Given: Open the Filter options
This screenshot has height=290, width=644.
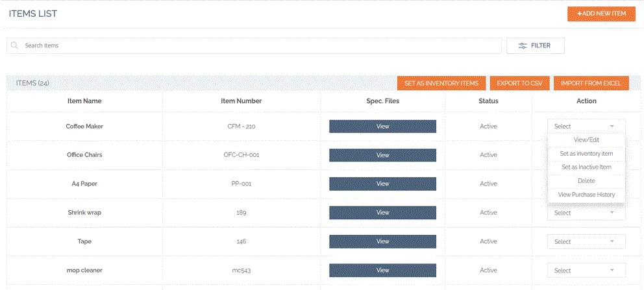Looking at the screenshot, I should tap(535, 45).
